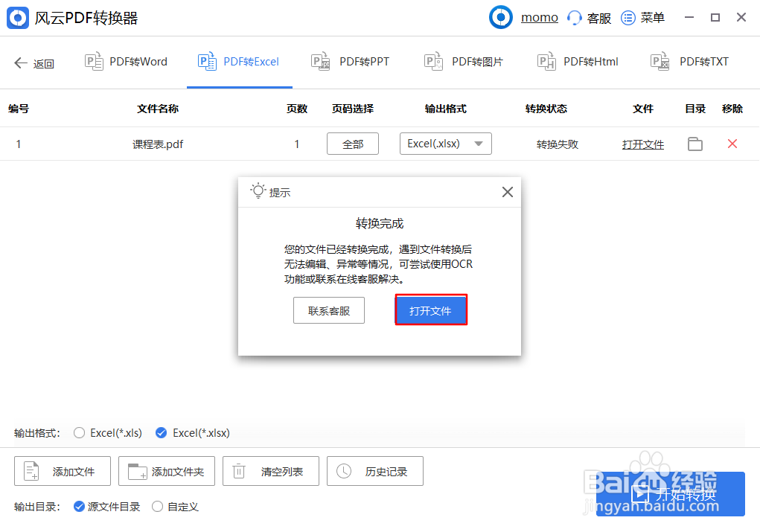Minimize the application window
The height and width of the screenshot is (532, 760).
[x=689, y=17]
